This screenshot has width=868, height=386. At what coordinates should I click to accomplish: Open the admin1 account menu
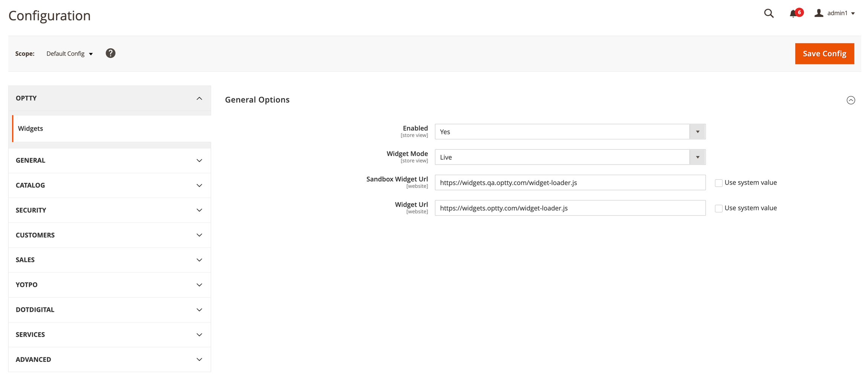click(x=835, y=13)
